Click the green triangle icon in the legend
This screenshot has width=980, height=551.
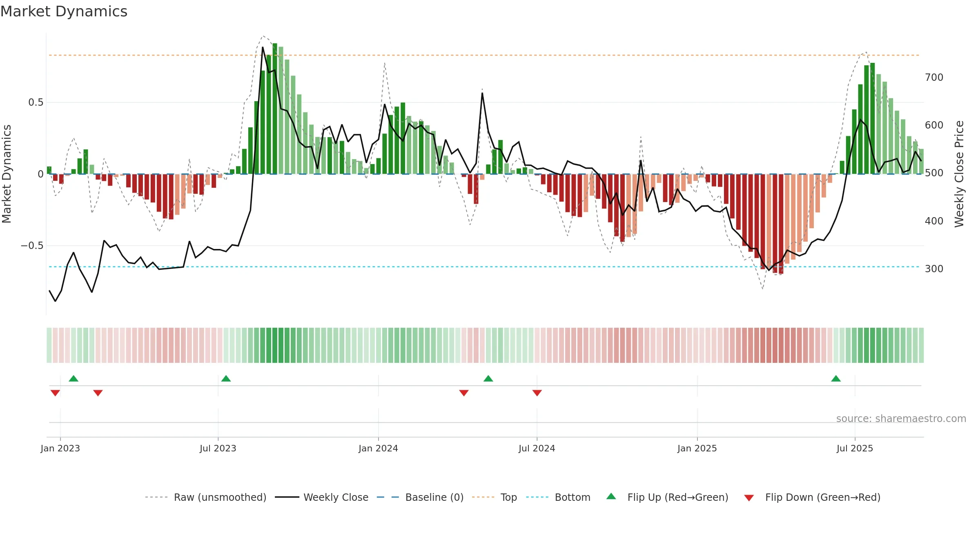click(x=611, y=496)
